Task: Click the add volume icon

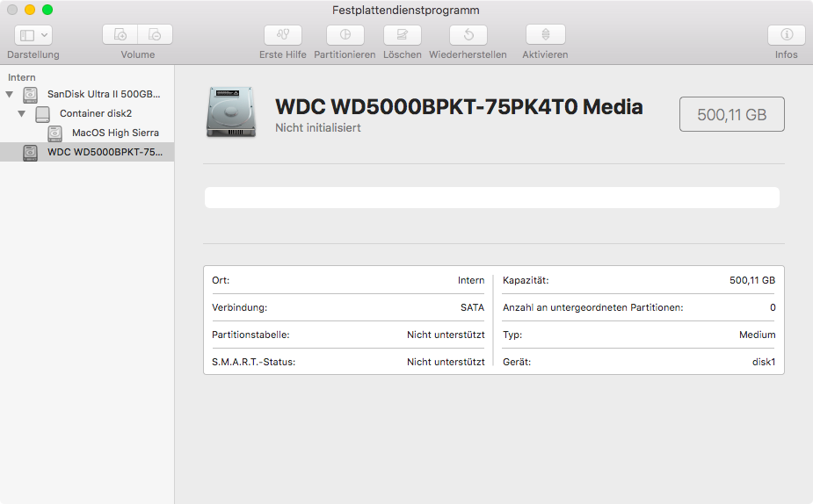Action: tap(120, 35)
